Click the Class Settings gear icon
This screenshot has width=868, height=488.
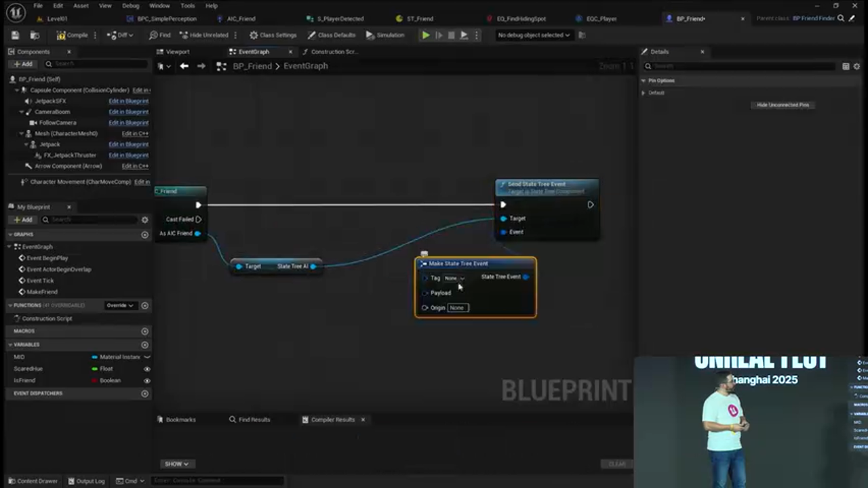pos(255,35)
